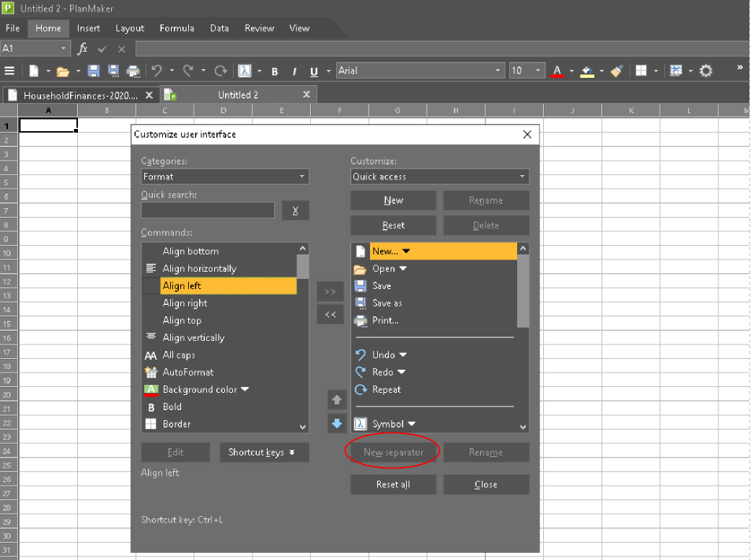This screenshot has width=753, height=560.
Task: Open the Customize dropdown showing Quick access
Action: (x=439, y=177)
